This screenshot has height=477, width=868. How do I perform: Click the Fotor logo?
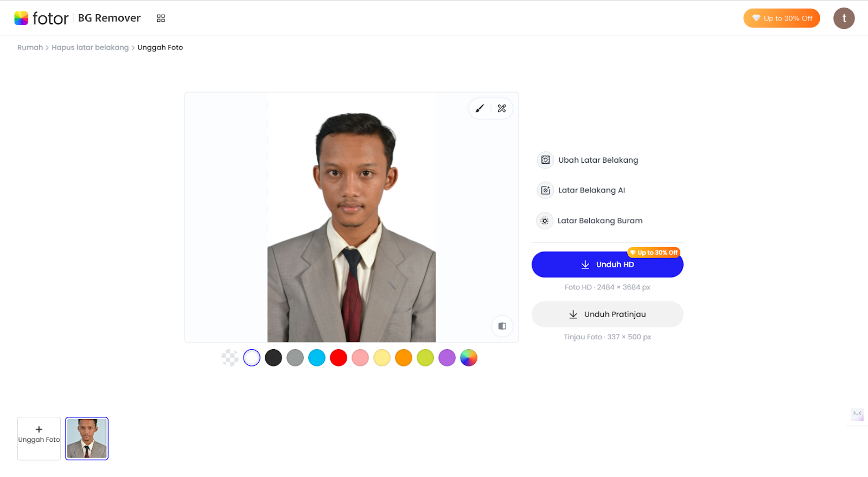click(x=41, y=18)
